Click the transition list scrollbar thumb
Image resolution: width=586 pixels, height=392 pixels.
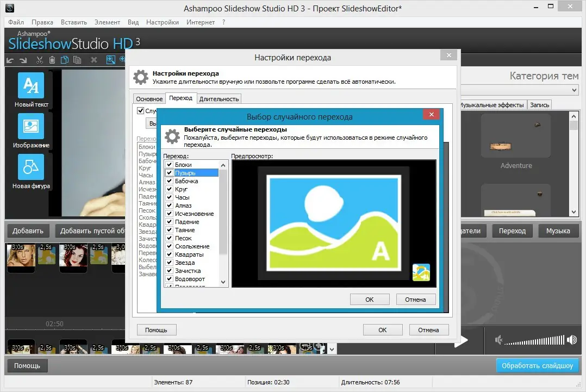pyautogui.click(x=223, y=212)
